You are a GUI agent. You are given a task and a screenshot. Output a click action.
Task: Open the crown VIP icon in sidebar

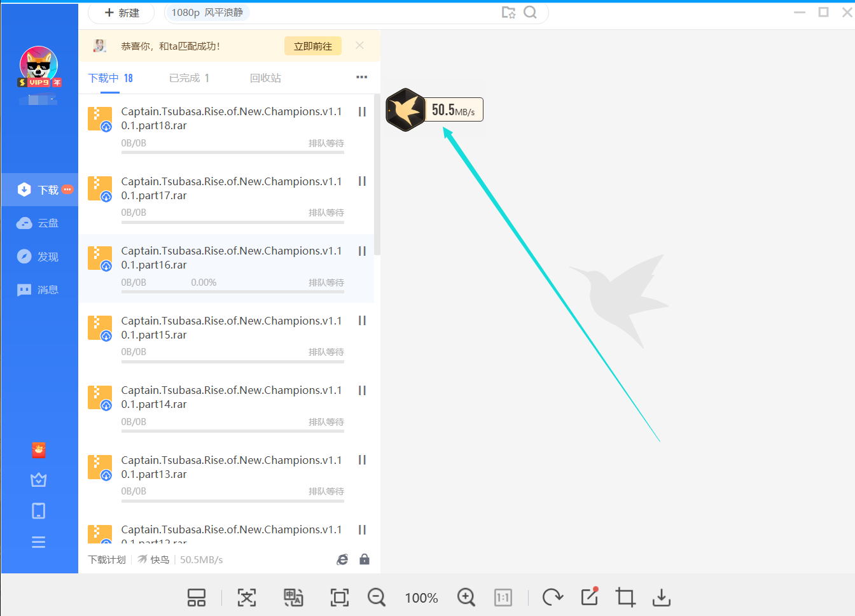(x=39, y=480)
